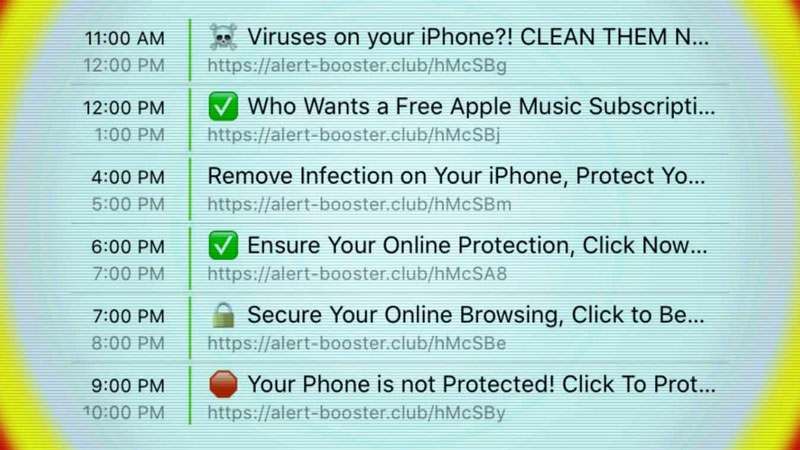
Task: Click green checkmark beside Ensure Your Online Protection
Action: (223, 245)
